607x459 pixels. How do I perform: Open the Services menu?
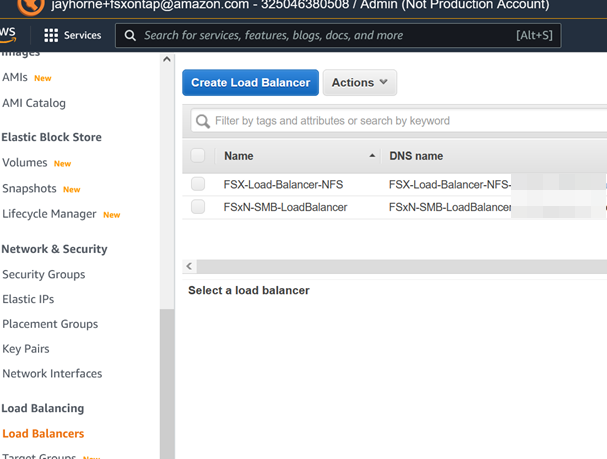[72, 35]
